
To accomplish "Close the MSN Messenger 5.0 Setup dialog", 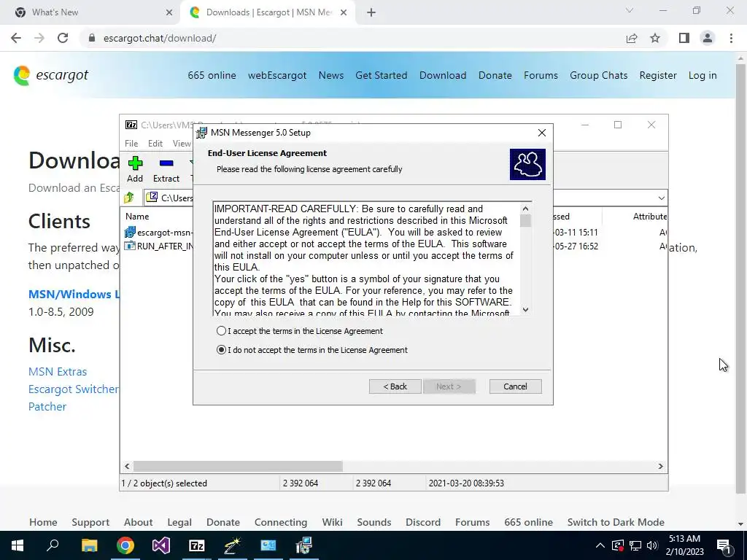I will [542, 133].
